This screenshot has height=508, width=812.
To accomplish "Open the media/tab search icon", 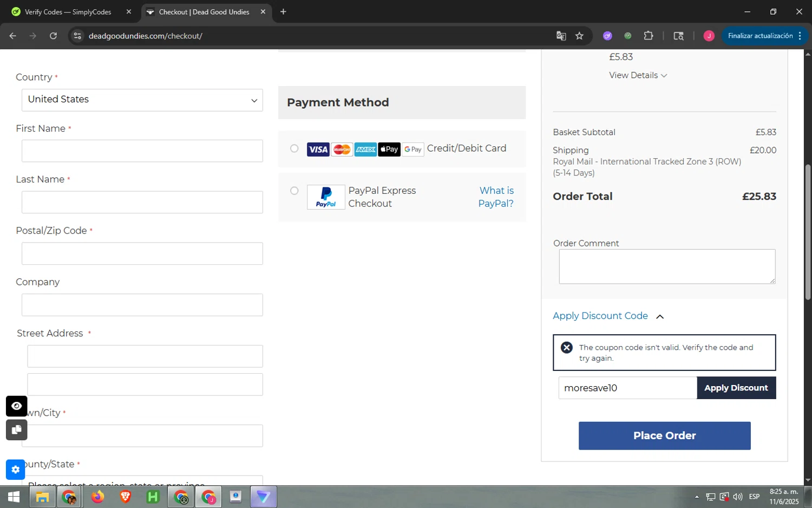I will (x=678, y=36).
